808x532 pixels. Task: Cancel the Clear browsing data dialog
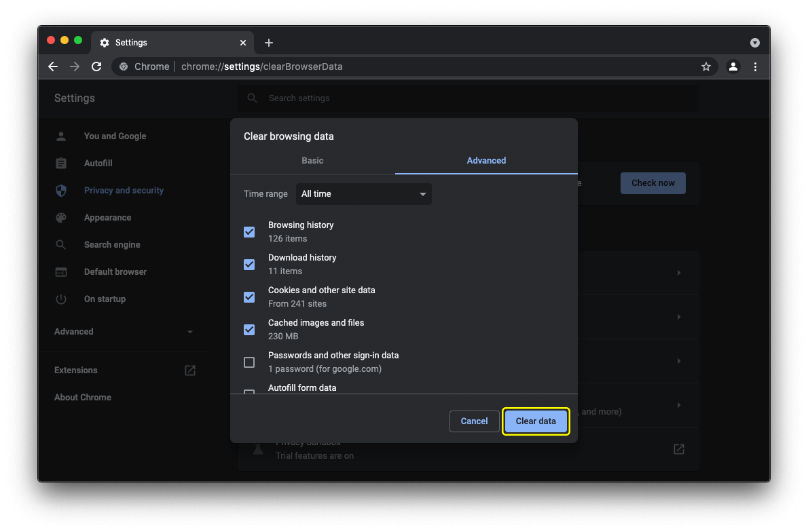tap(474, 421)
